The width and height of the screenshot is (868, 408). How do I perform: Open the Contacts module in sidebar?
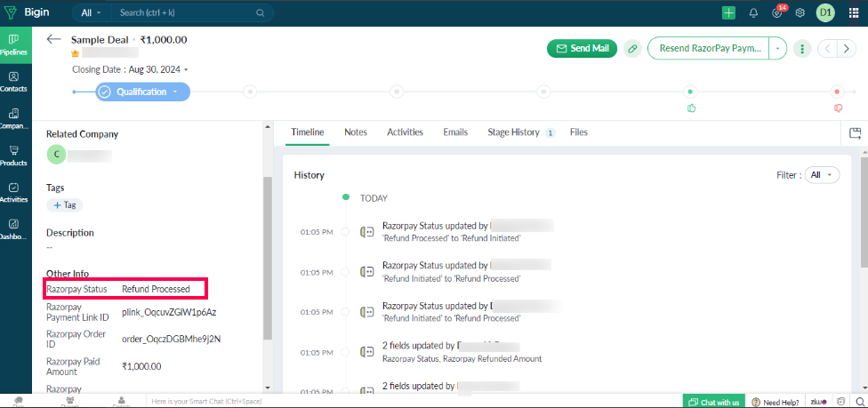pyautogui.click(x=14, y=82)
